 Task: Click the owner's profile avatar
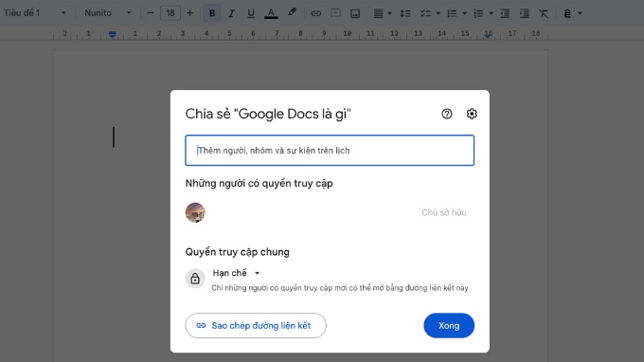pyautogui.click(x=195, y=212)
